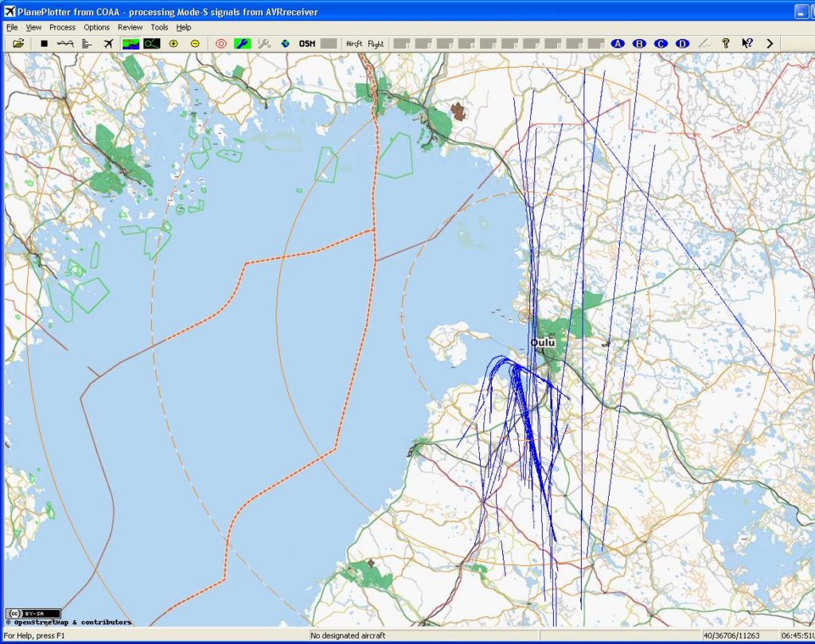Expand the Options menu

tap(96, 27)
